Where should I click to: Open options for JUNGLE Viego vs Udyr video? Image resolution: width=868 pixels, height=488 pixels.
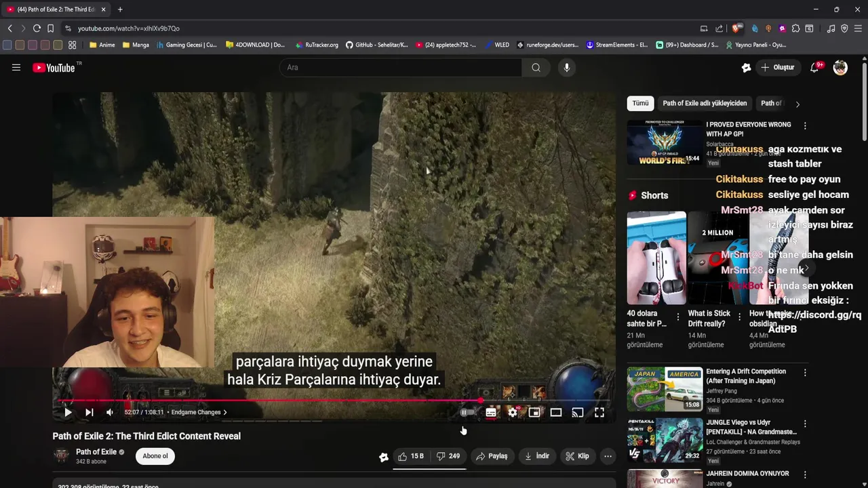(805, 424)
